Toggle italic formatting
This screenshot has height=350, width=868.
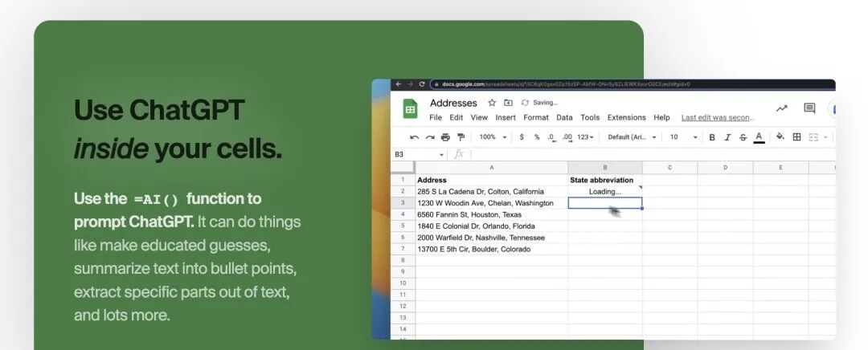tap(727, 137)
